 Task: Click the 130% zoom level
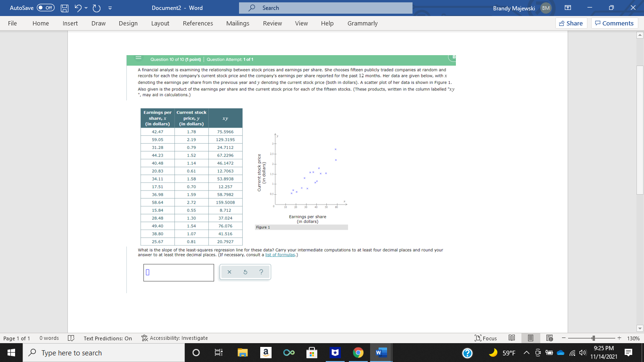click(x=634, y=338)
